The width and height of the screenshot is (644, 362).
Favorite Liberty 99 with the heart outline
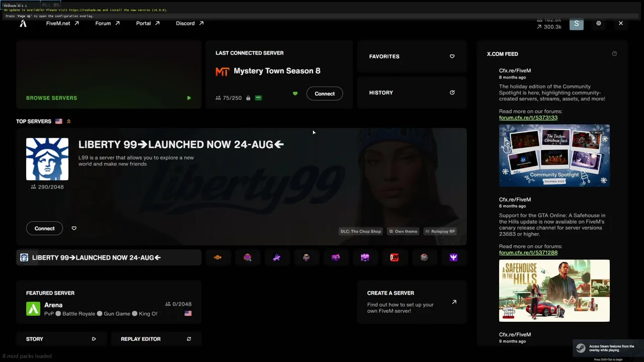point(74,228)
